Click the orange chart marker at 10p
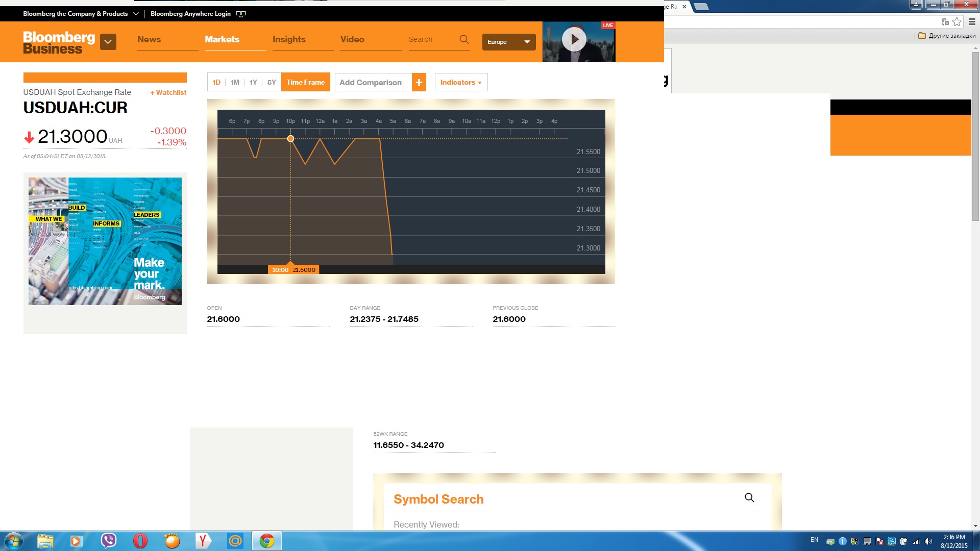The width and height of the screenshot is (980, 551). point(290,139)
